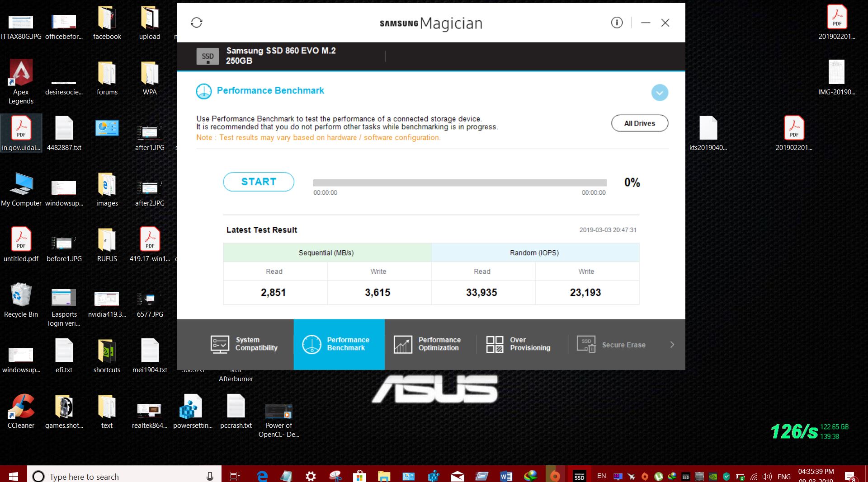Refresh drive info in Samsung Magician
868x482 pixels.
196,23
